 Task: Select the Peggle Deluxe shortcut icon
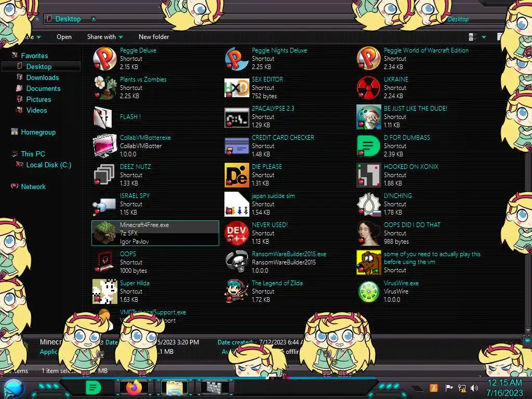(x=105, y=59)
